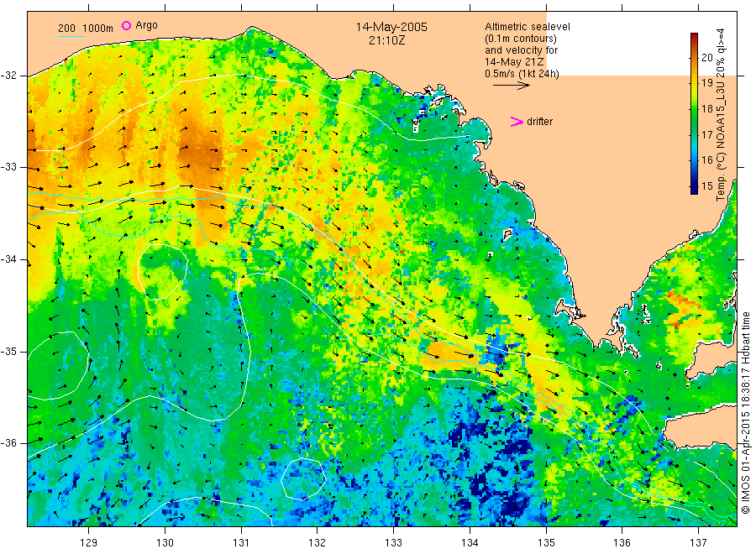The image size is (756, 554).
Task: Select the time label 21:10Z
Action: (386, 40)
